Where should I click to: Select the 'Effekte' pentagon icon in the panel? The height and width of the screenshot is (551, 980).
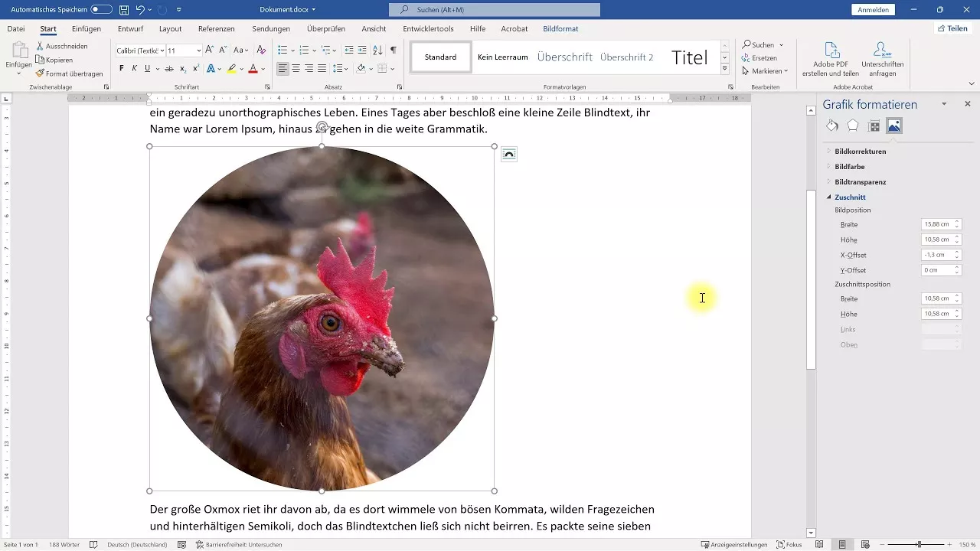(852, 125)
